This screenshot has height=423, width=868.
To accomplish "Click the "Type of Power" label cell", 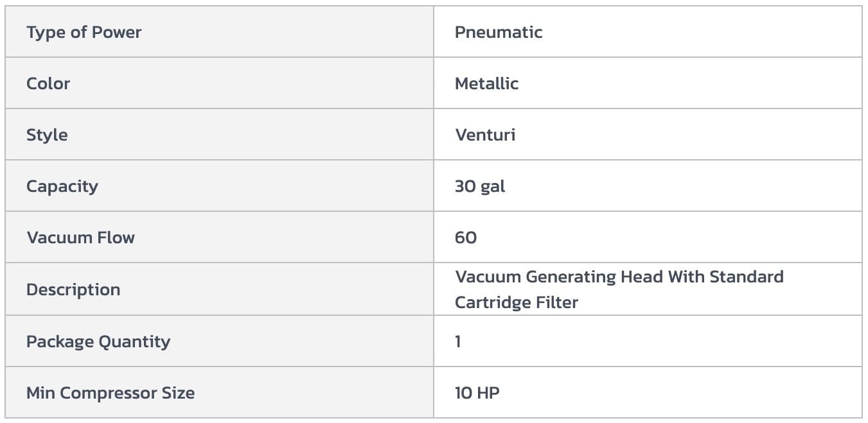I will pos(84,32).
